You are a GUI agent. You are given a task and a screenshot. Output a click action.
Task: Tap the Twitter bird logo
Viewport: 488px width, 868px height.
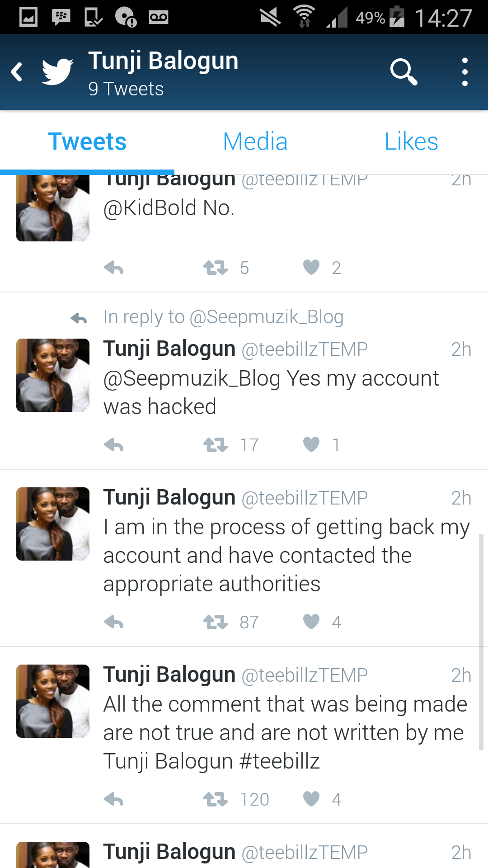coord(57,71)
